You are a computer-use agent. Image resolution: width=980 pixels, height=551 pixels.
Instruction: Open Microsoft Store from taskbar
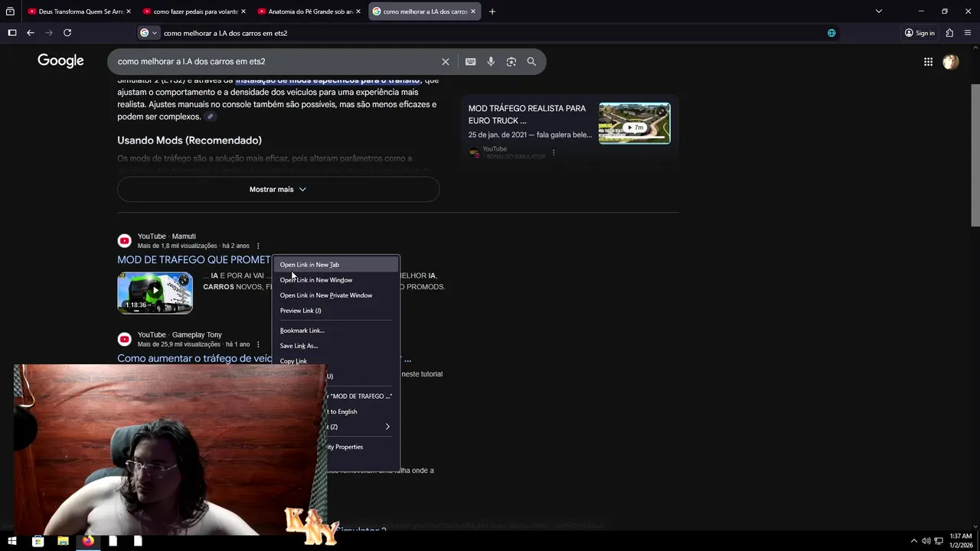[38, 541]
